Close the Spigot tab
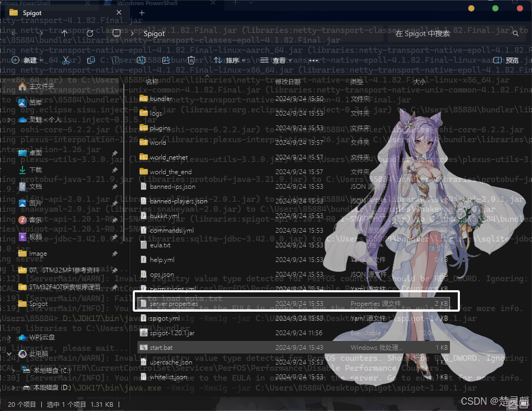This screenshot has width=532, height=411. pyautogui.click(x=119, y=13)
